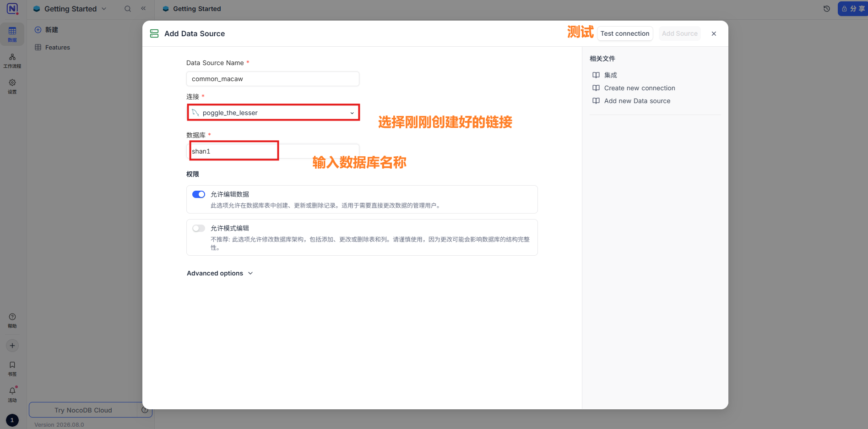
Task: Open the 设置 settings gear in sidebar
Action: [x=12, y=86]
